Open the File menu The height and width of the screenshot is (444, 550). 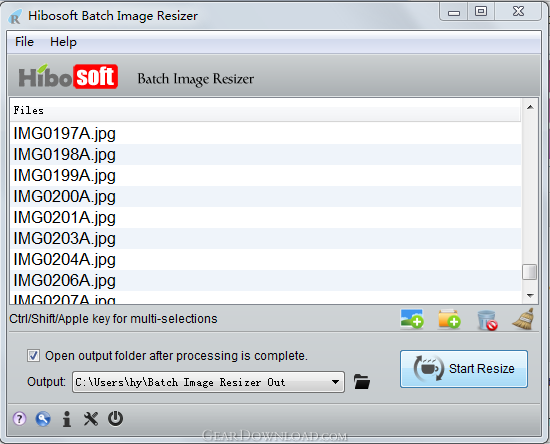[x=24, y=42]
